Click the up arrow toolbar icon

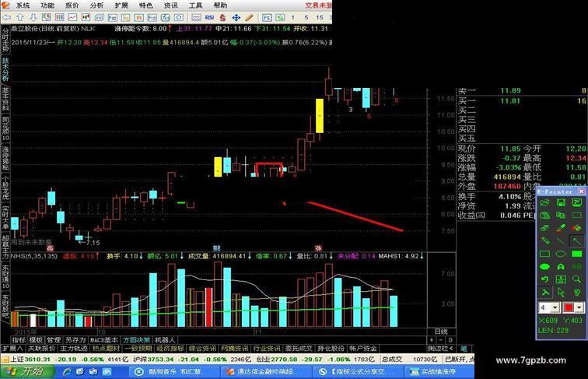click(20, 17)
